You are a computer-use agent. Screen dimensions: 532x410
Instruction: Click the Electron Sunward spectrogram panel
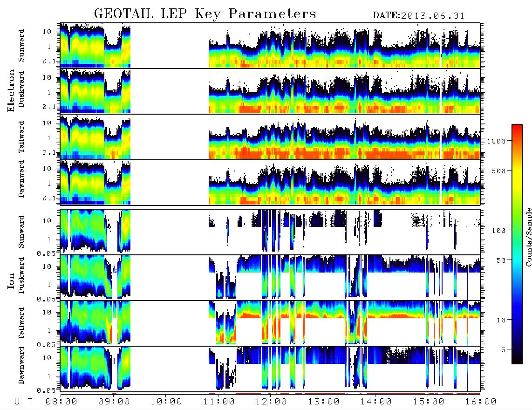[270, 46]
